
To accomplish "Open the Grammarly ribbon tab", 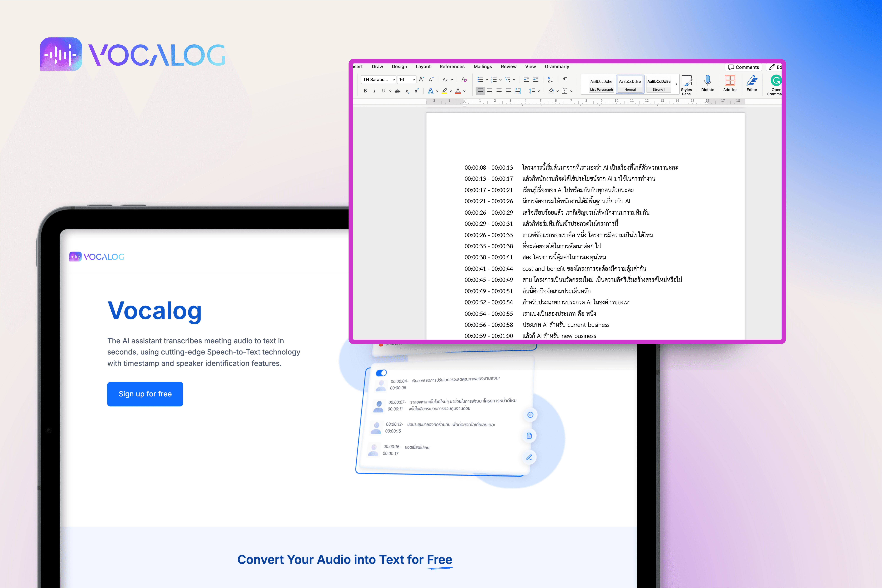I will point(557,66).
